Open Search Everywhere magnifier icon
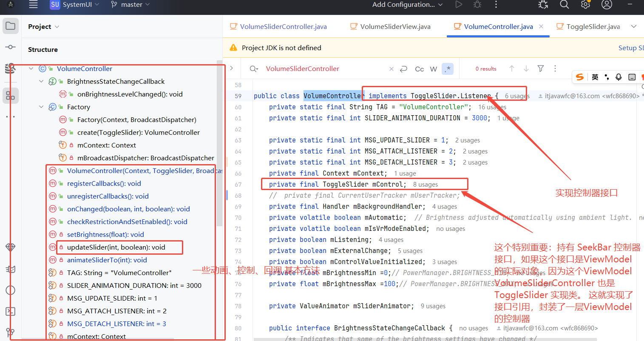 tap(564, 5)
